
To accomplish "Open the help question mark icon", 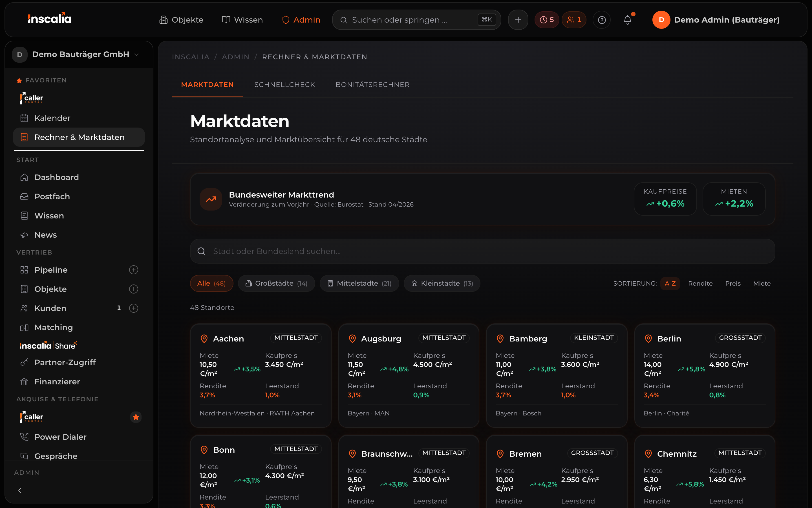I will 602,20.
